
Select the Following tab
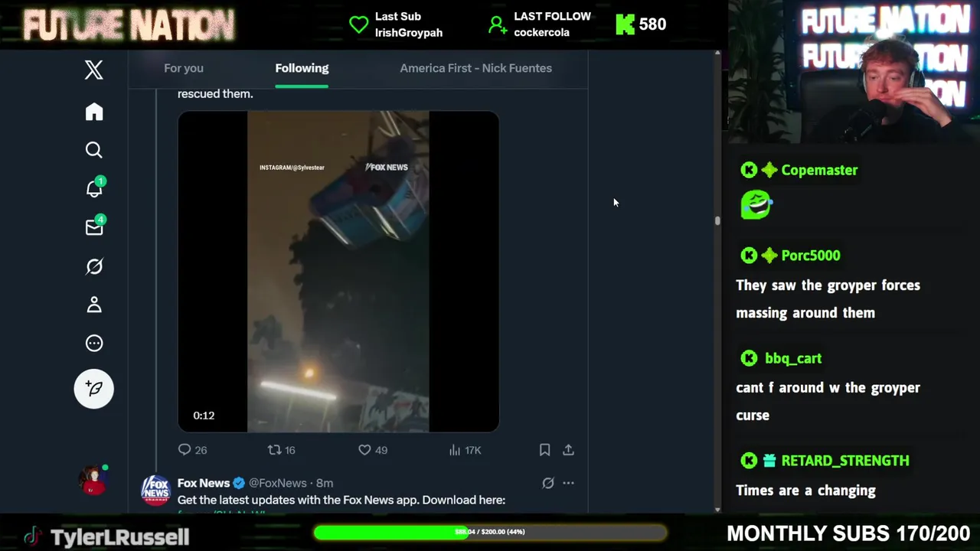click(x=302, y=68)
